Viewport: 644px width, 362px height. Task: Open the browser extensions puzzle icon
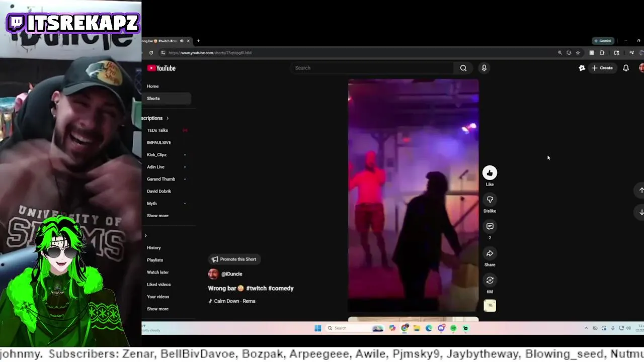[x=602, y=53]
